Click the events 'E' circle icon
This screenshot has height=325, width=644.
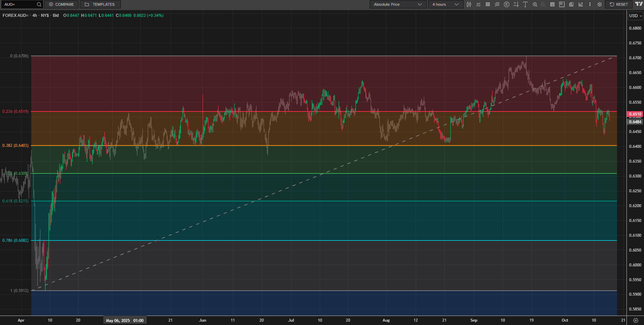(507, 4)
